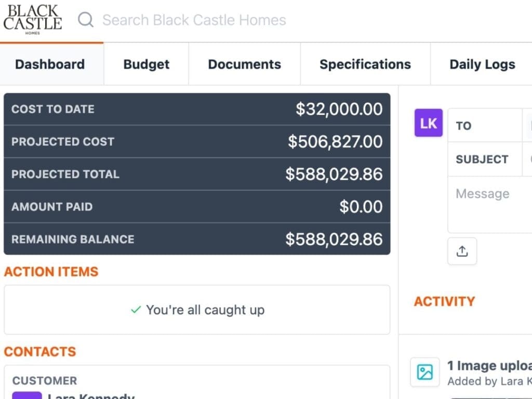Open the Daily Logs tab
Screen dimensions: 532x399
pos(482,64)
